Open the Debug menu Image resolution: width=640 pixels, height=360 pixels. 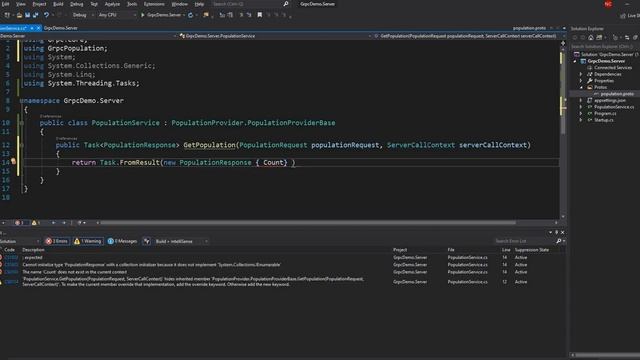click(76, 4)
